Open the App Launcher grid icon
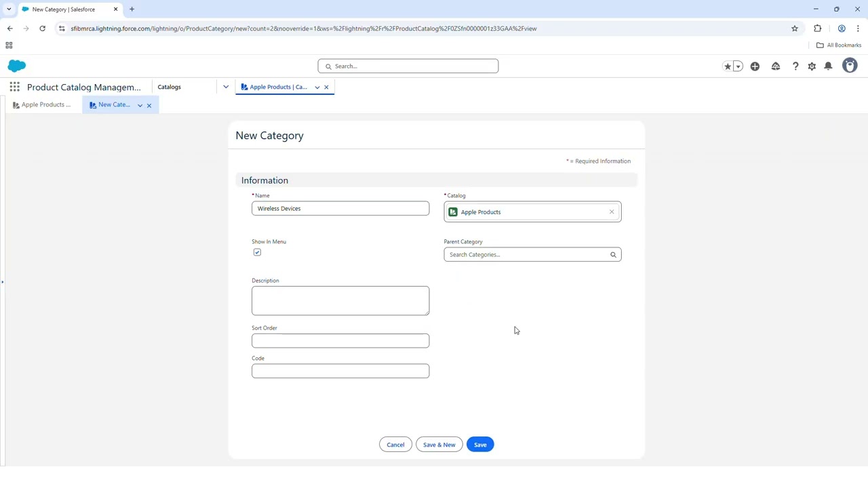This screenshot has height=488, width=868. click(14, 87)
